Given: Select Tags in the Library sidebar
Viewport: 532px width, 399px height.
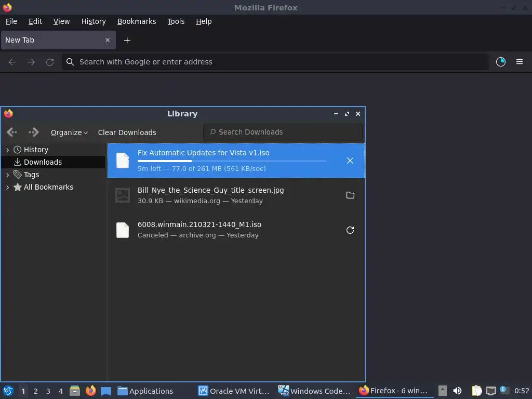Looking at the screenshot, I should tap(53, 175).
